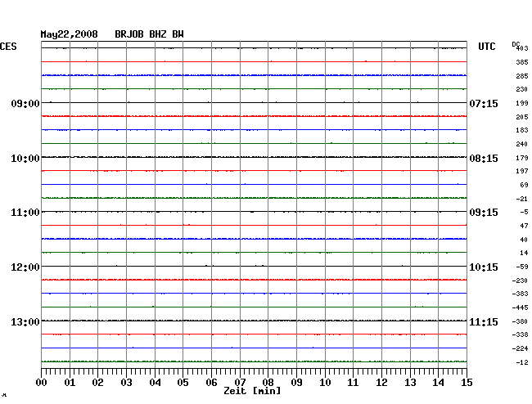The image size is (532, 404).
Task: Select the DC offset value "205"
Action: pyautogui.click(x=522, y=117)
